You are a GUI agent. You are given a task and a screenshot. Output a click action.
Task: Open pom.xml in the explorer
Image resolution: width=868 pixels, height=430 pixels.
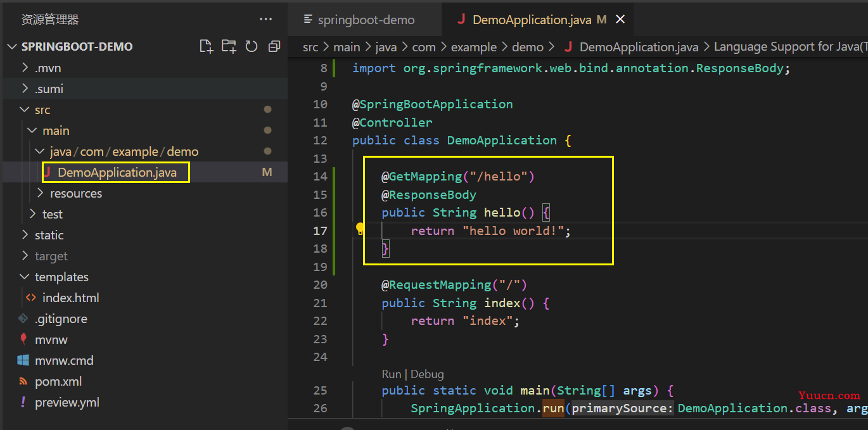pos(58,381)
